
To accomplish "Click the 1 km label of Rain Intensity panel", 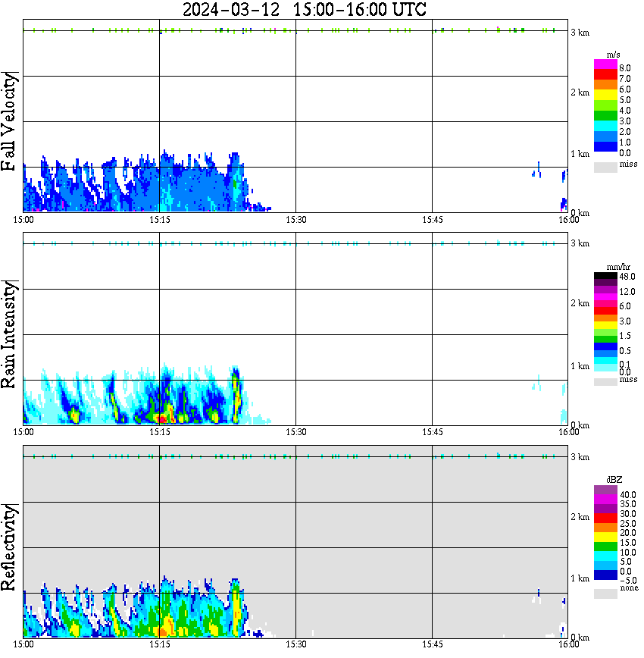I will click(580, 366).
